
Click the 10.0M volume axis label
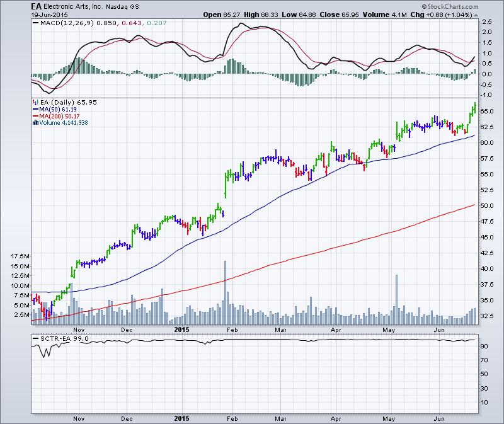[x=20, y=285]
